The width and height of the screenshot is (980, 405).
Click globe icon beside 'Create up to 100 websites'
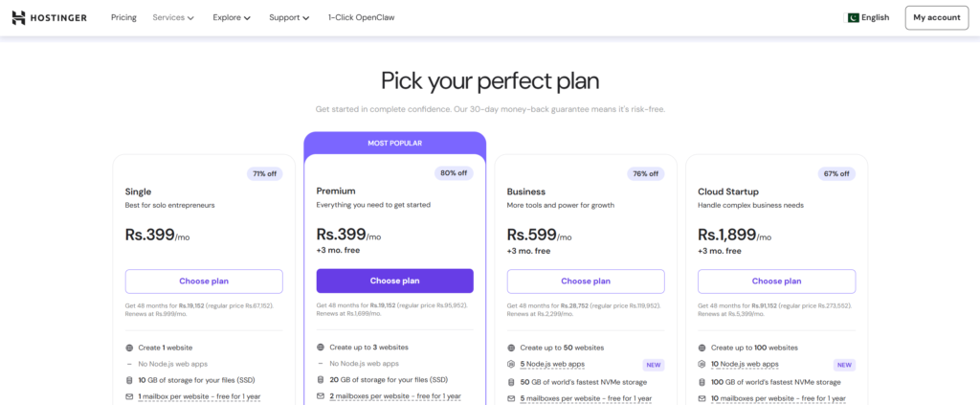[702, 348]
